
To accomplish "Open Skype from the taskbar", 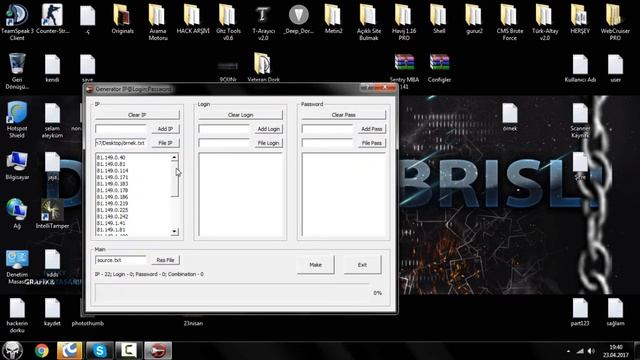I will pos(99,350).
